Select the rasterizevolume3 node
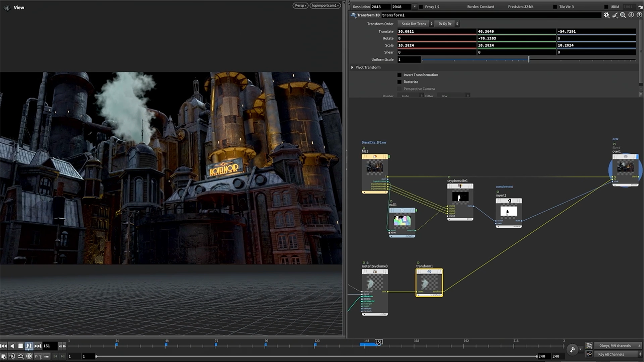The image size is (644, 362). pos(375,293)
